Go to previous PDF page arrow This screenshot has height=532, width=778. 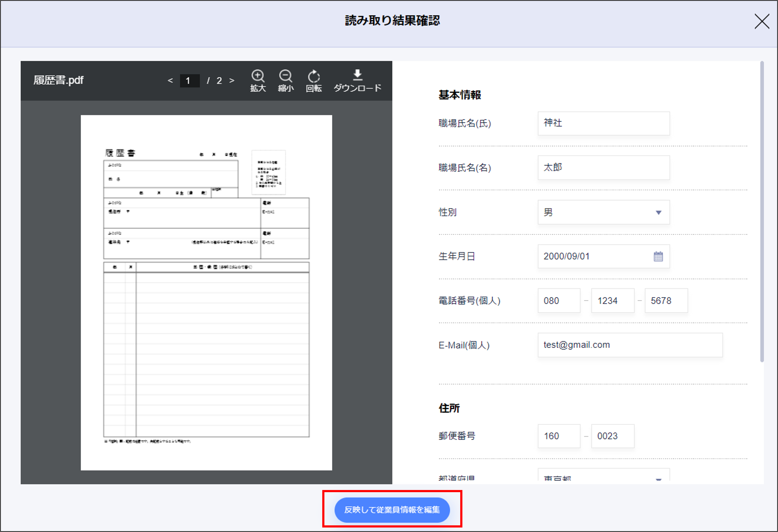170,81
